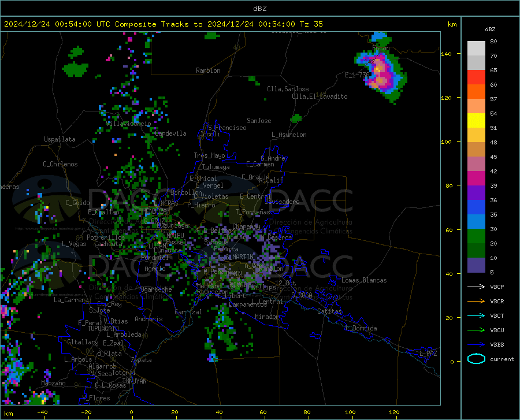Image resolution: width=520 pixels, height=420 pixels.
Task: Click the orange VBCR arrow legend icon
Action: coord(476,301)
